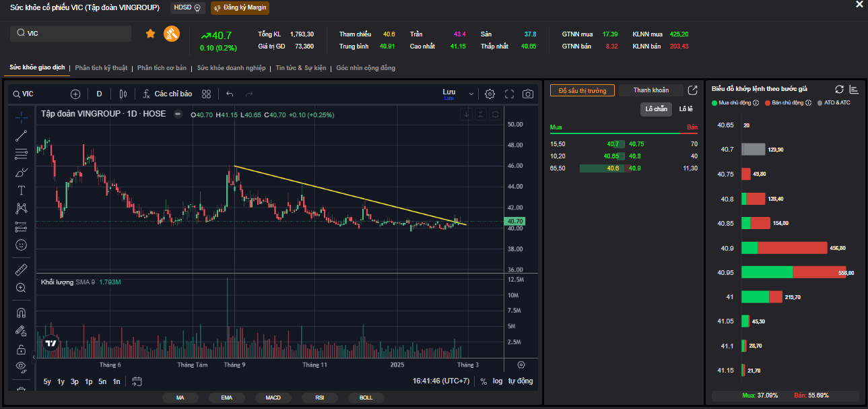The image size is (868, 409).
Task: Open go-to-date calendar icon
Action: (137, 381)
